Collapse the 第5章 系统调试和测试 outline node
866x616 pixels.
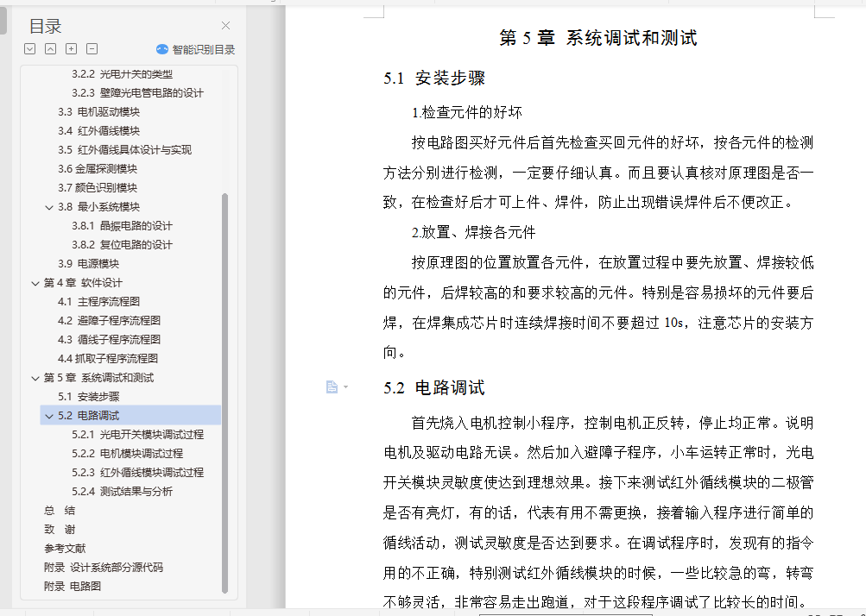point(35,378)
